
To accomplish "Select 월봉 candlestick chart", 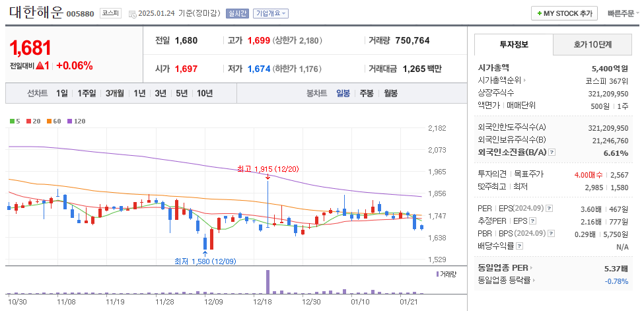I will click(390, 93).
